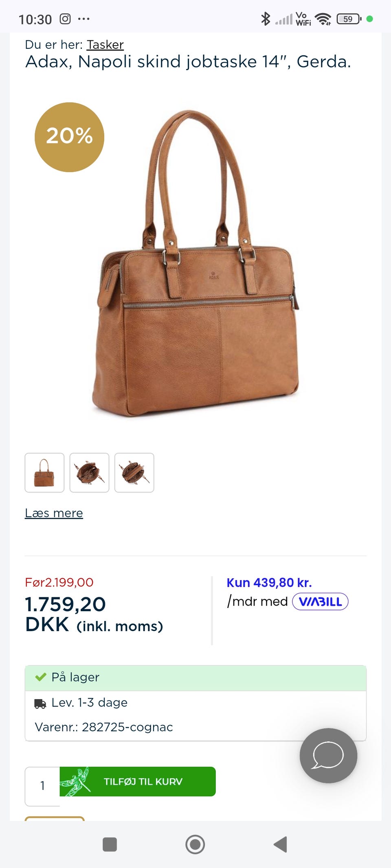Open recent apps with the square button
Screen dimensions: 391x868
(x=110, y=844)
